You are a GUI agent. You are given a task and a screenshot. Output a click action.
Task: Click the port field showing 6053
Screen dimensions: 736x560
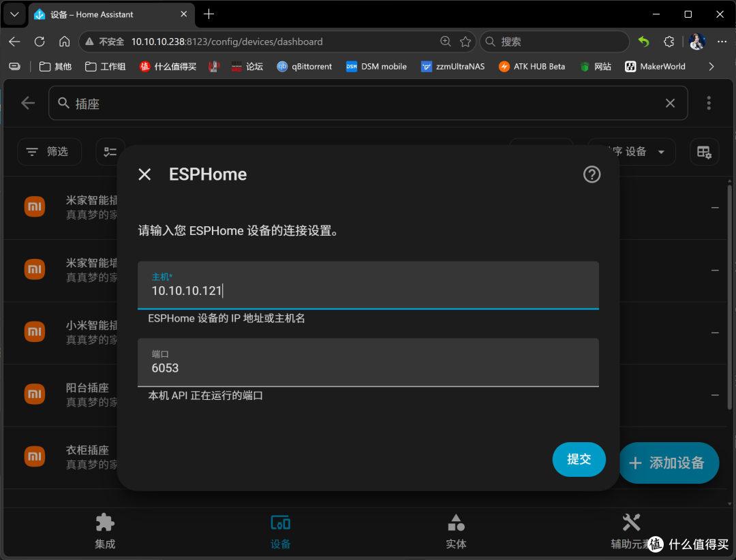point(368,362)
